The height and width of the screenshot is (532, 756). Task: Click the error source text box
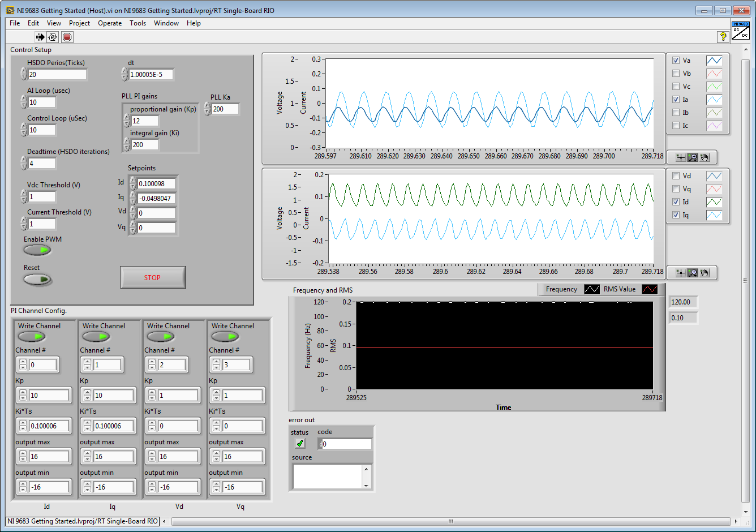(x=328, y=477)
